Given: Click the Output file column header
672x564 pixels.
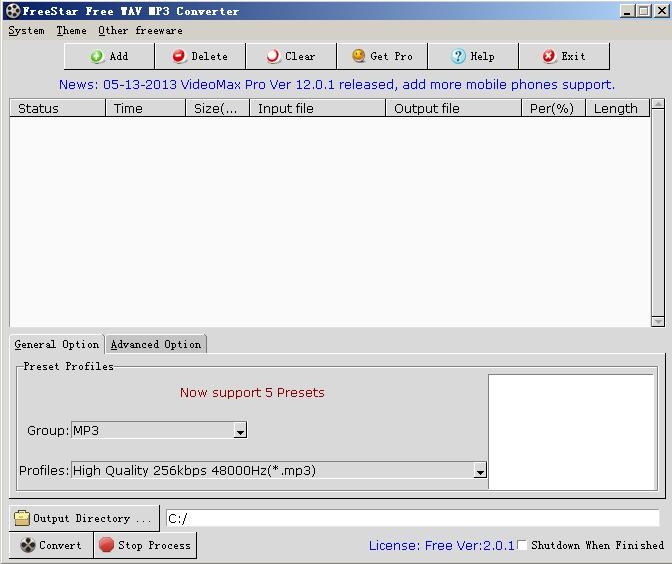Looking at the screenshot, I should click(453, 108).
